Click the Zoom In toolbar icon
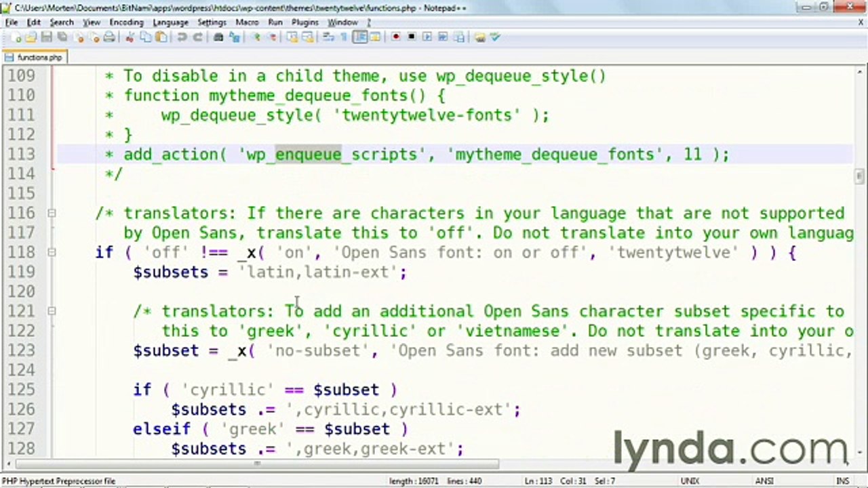868x488 pixels. (x=256, y=37)
